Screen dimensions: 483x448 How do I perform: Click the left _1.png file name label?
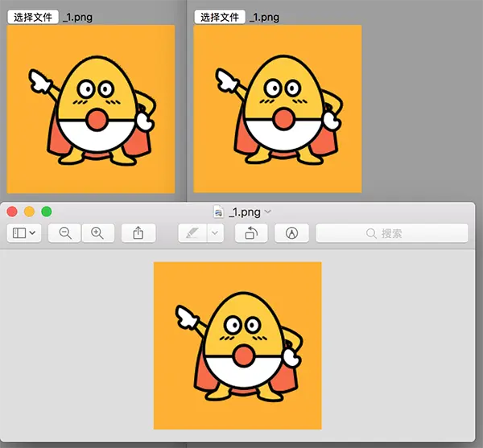point(77,17)
